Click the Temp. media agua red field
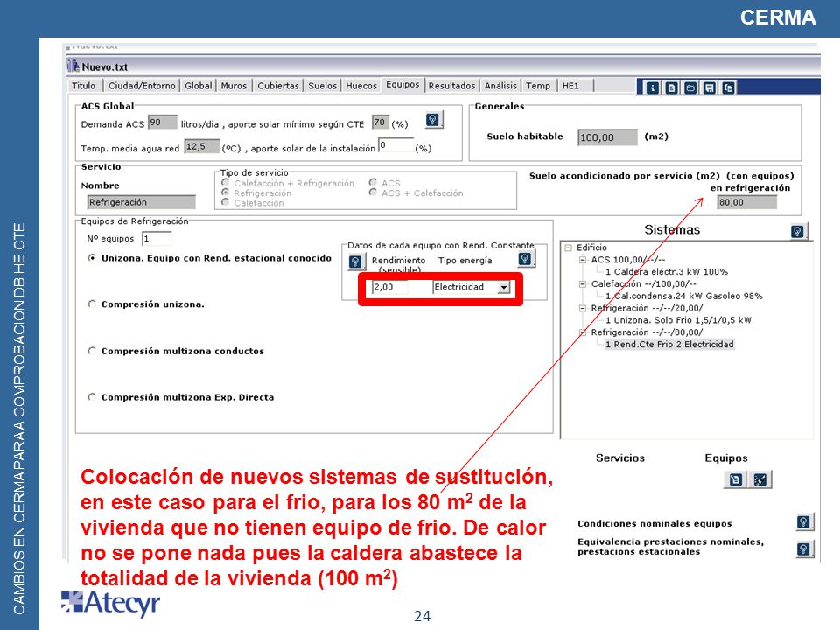The height and width of the screenshot is (630, 840). point(202,147)
